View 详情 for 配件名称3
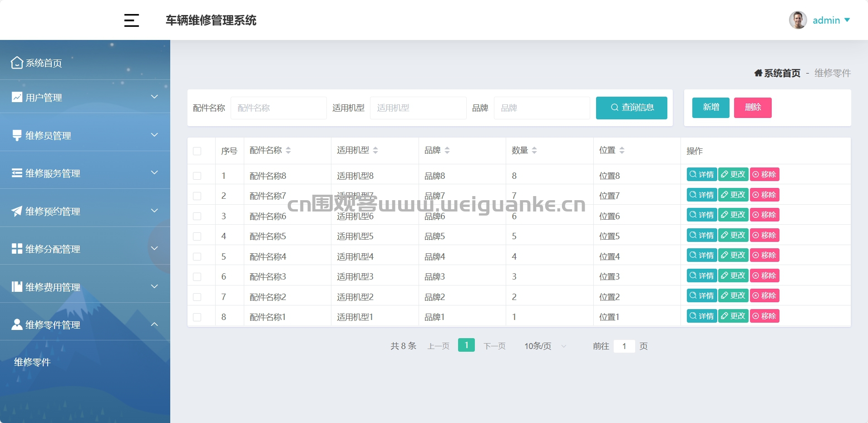868x423 pixels. click(x=702, y=275)
